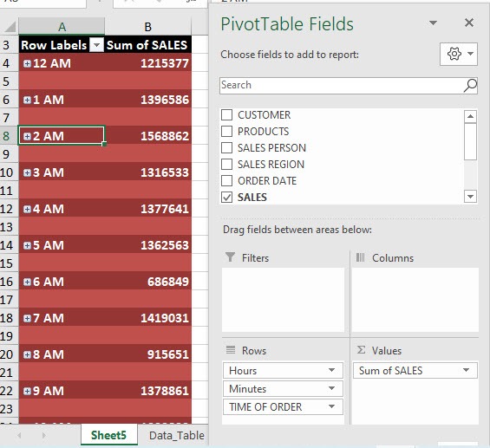The image size is (490, 448).
Task: Open the PivotTable Fields tools gear menu
Action: [459, 54]
